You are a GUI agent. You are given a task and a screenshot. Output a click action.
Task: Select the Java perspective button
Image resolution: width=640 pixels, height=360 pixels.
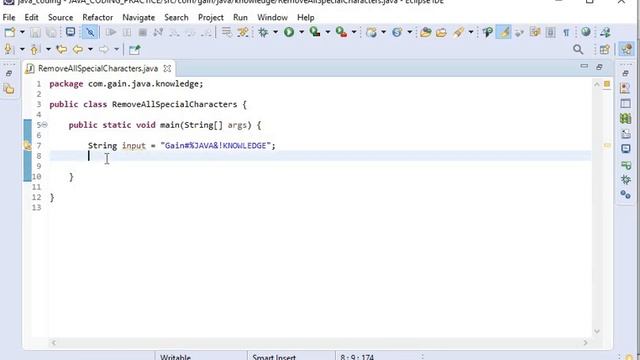tap(627, 49)
